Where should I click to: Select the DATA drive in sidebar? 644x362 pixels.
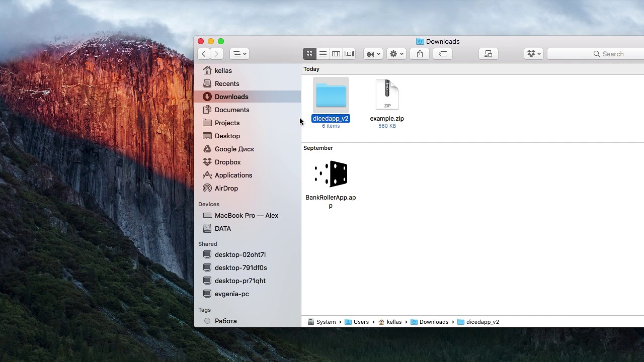point(248,228)
